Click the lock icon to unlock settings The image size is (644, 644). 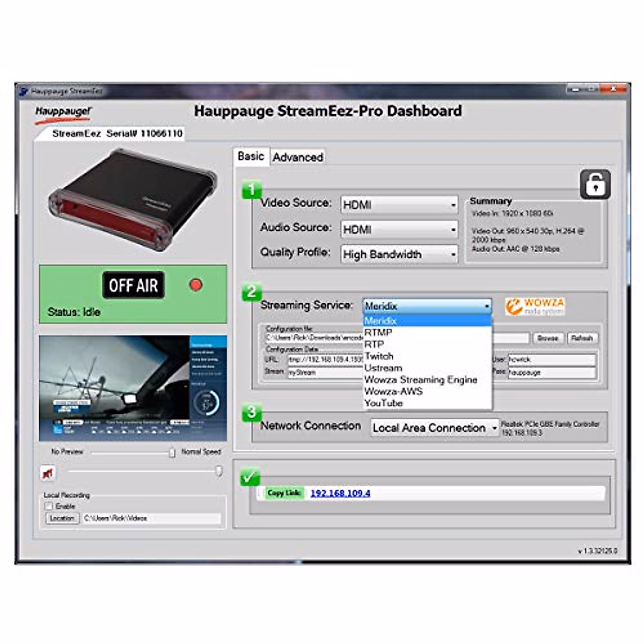pyautogui.click(x=595, y=185)
